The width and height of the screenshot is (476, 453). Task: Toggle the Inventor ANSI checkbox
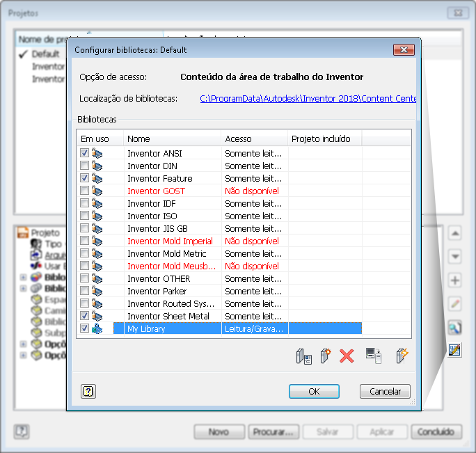coord(84,152)
